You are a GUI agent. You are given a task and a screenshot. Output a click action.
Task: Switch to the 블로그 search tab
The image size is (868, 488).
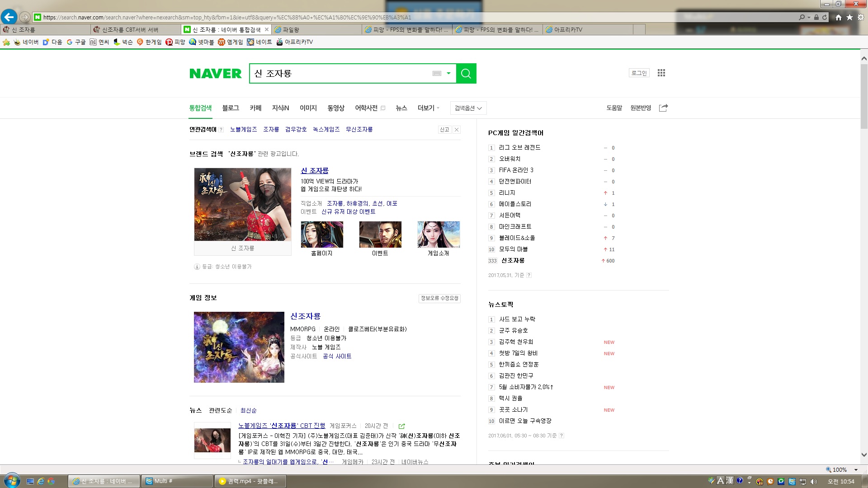[231, 108]
